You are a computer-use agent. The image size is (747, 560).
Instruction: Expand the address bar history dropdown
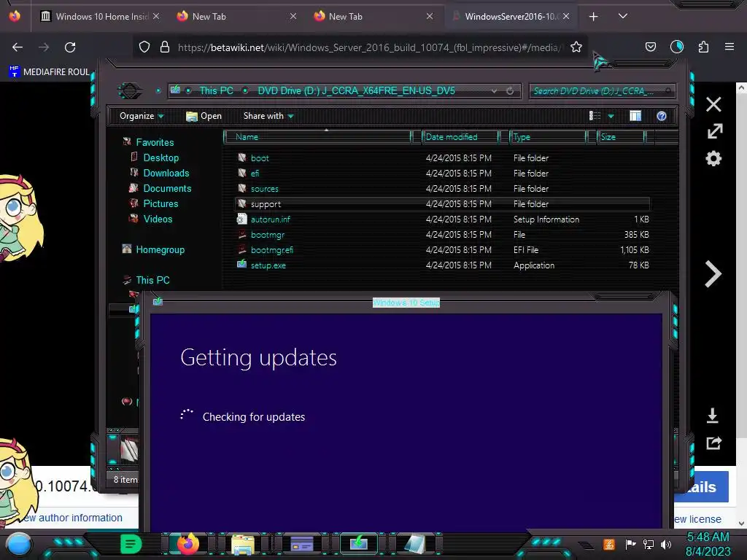click(x=494, y=91)
